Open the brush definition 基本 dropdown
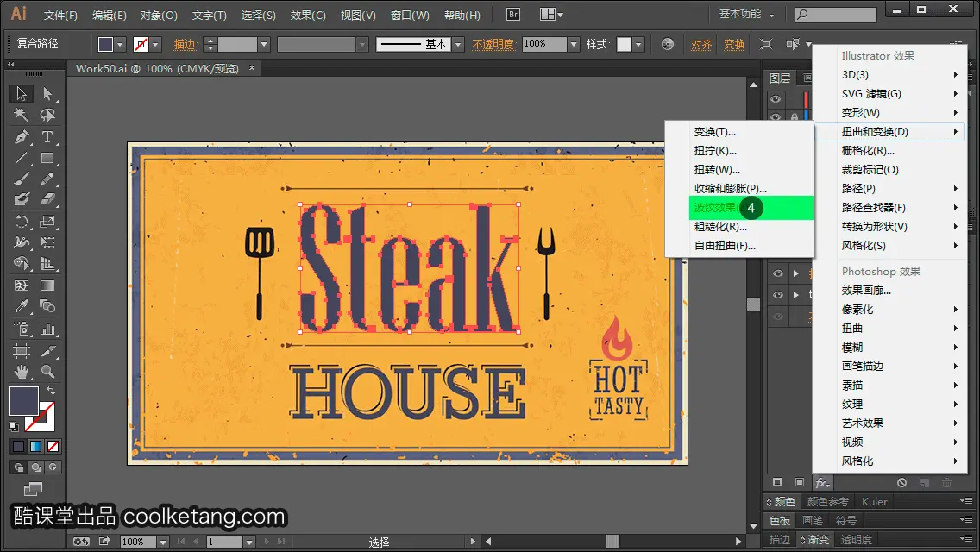980x552 pixels. coord(458,44)
